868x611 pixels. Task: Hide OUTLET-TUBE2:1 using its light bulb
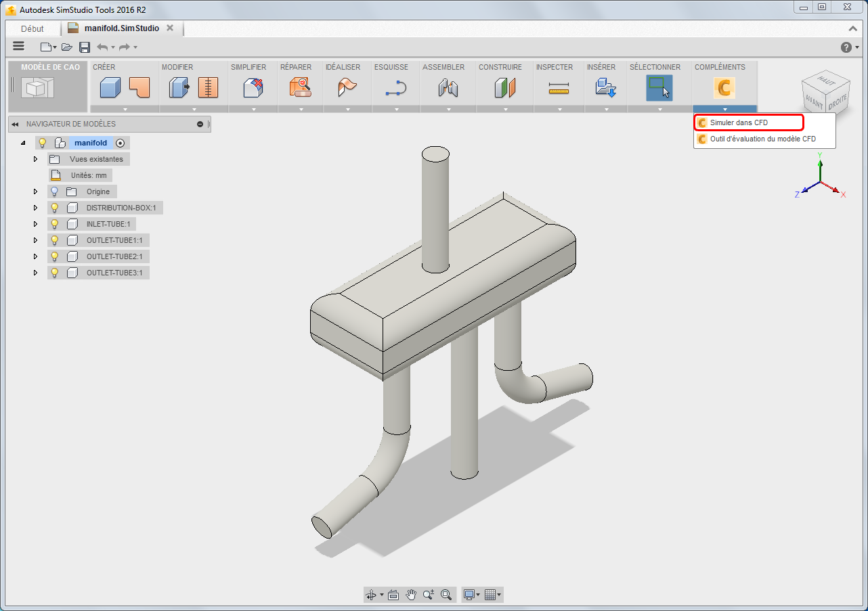pyautogui.click(x=55, y=256)
